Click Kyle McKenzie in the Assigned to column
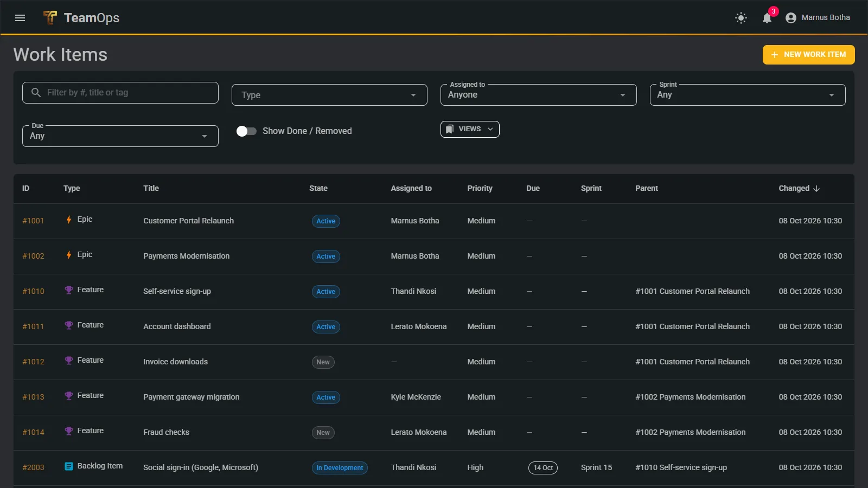The width and height of the screenshot is (868, 488). click(x=416, y=397)
